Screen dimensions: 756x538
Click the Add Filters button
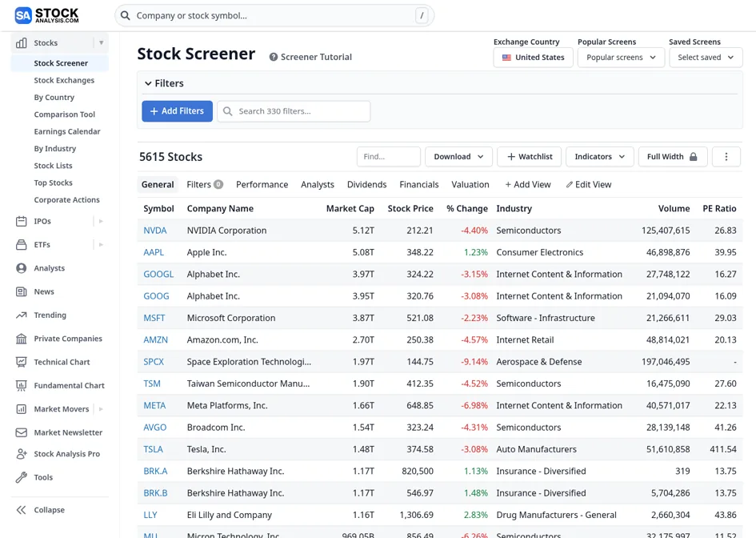pyautogui.click(x=177, y=111)
